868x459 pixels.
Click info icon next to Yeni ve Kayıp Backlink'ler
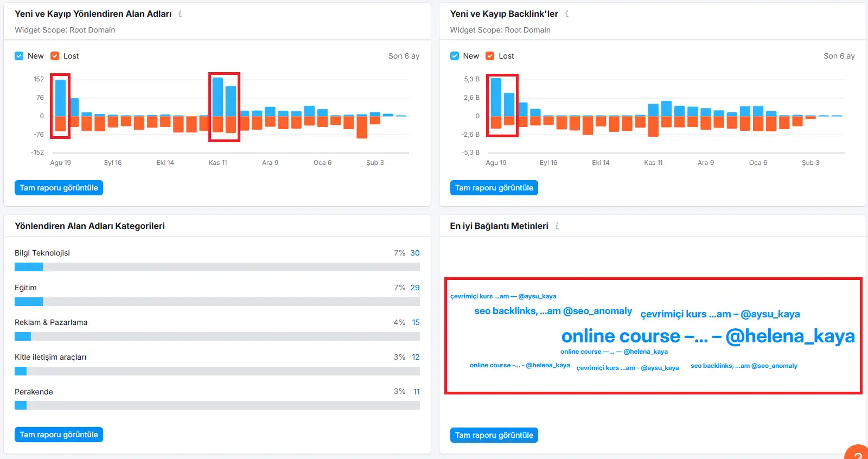567,14
